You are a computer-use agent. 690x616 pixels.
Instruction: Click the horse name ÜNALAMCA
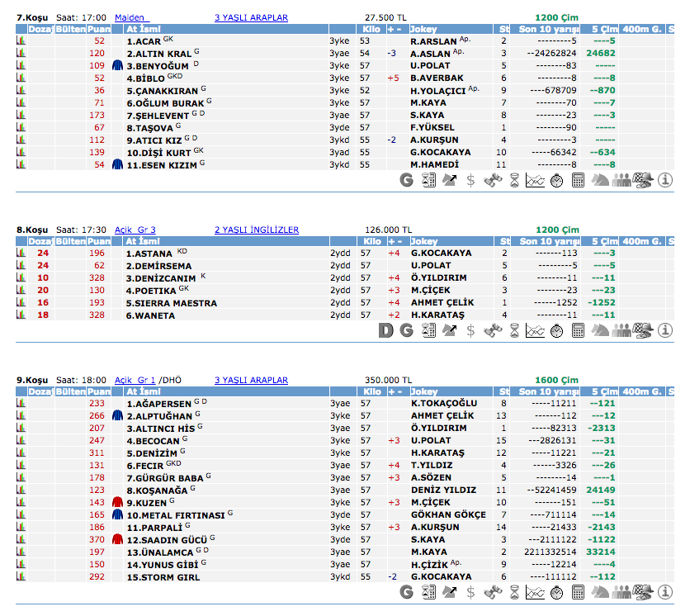coord(159,552)
